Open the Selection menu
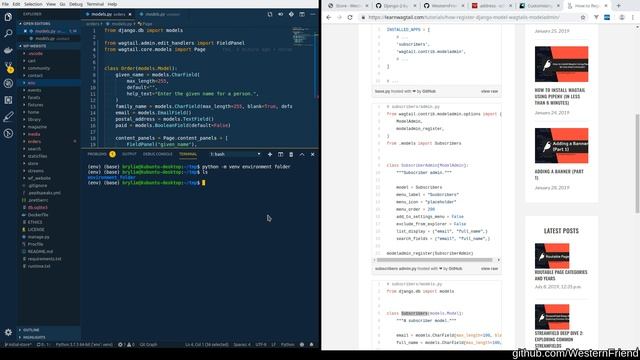This screenshot has width=640, height=360. point(33,4)
